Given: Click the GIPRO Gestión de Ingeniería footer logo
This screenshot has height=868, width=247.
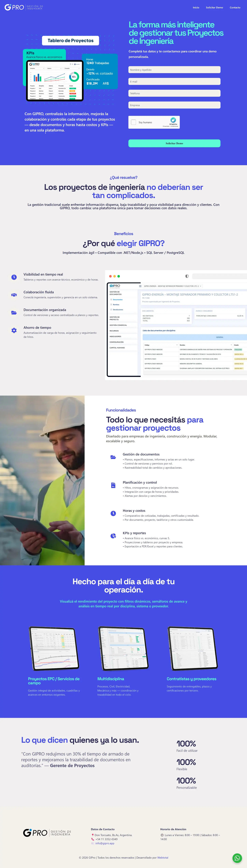Looking at the screenshot, I should 47,833.
